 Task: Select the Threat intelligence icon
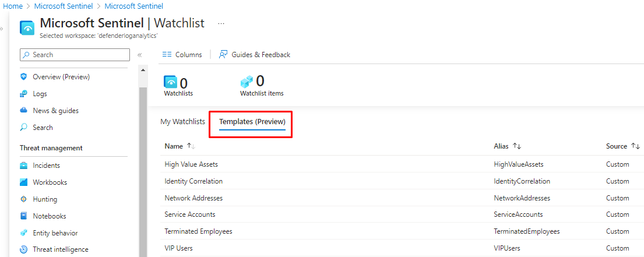(x=24, y=249)
